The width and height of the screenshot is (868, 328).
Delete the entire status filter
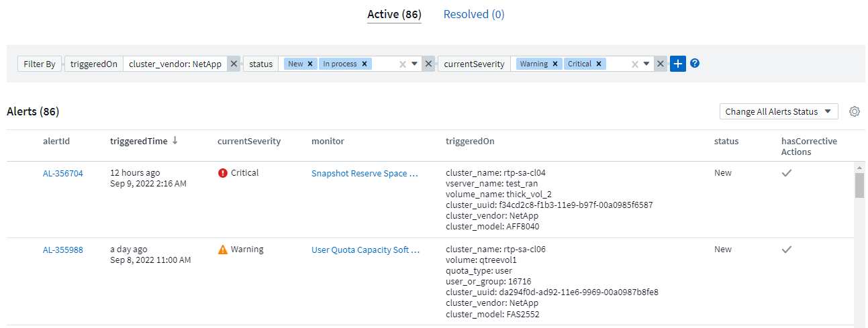(428, 64)
